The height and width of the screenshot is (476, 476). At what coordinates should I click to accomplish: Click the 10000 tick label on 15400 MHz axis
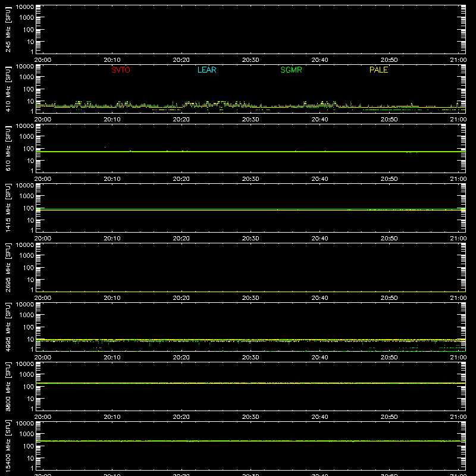25,424
